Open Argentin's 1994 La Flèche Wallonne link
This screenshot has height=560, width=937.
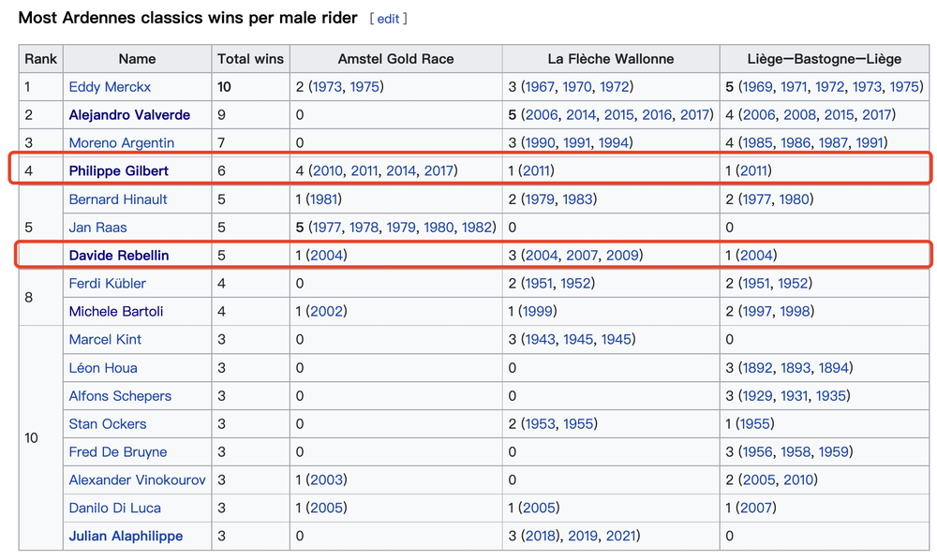tap(615, 142)
